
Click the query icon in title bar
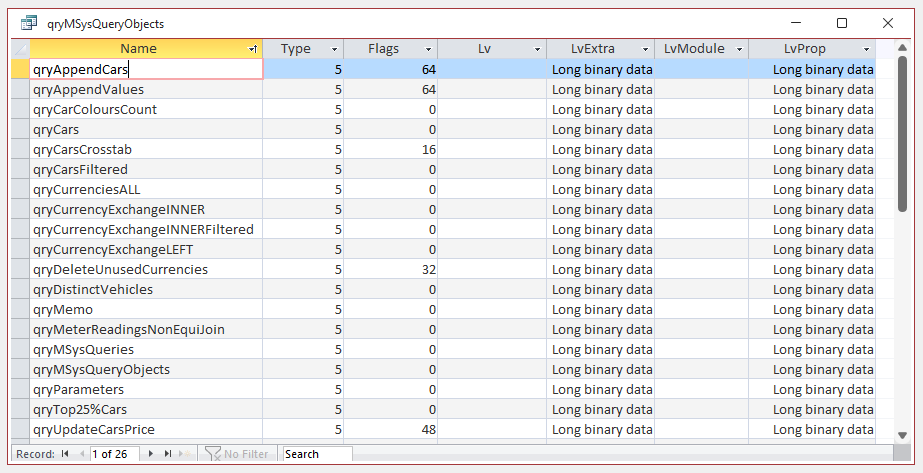pos(29,24)
